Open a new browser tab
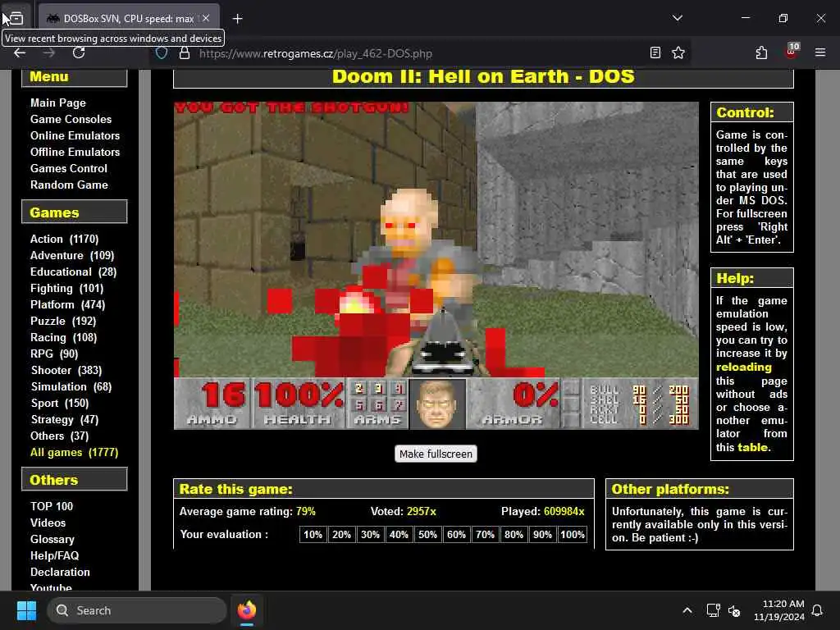840x630 pixels. [237, 19]
